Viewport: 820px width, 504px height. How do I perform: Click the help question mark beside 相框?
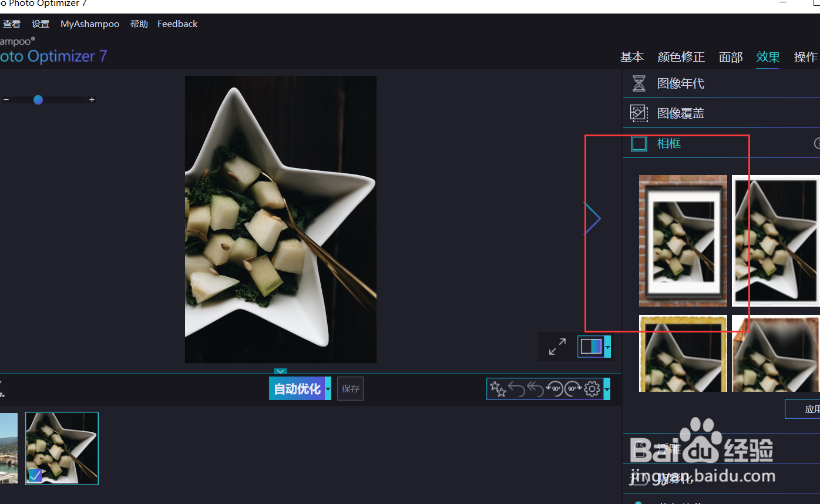tap(817, 143)
